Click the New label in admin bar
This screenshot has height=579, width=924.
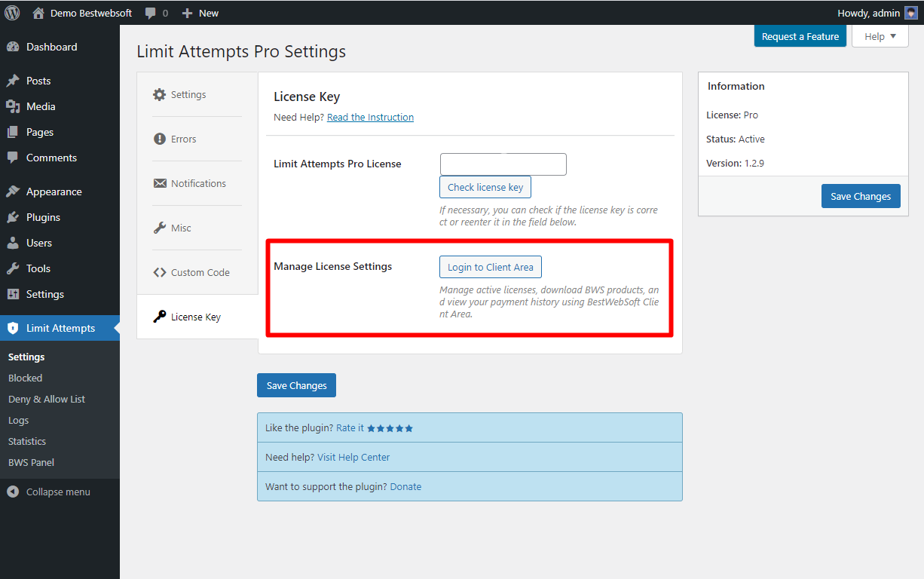tap(209, 13)
